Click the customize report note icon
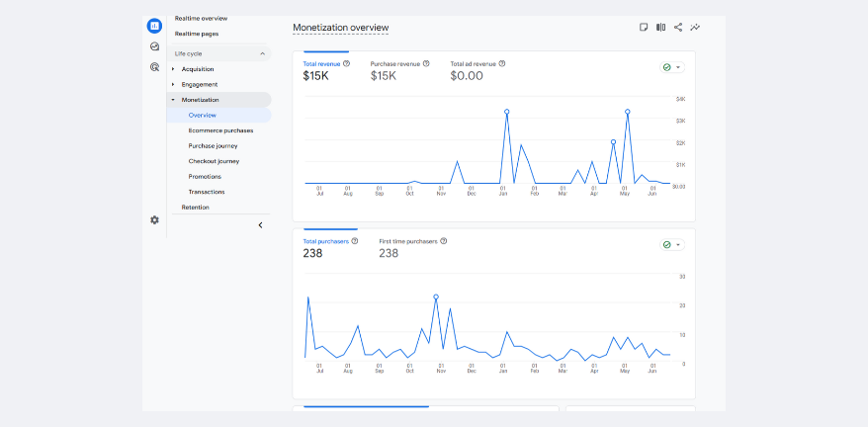868x427 pixels. point(645,27)
